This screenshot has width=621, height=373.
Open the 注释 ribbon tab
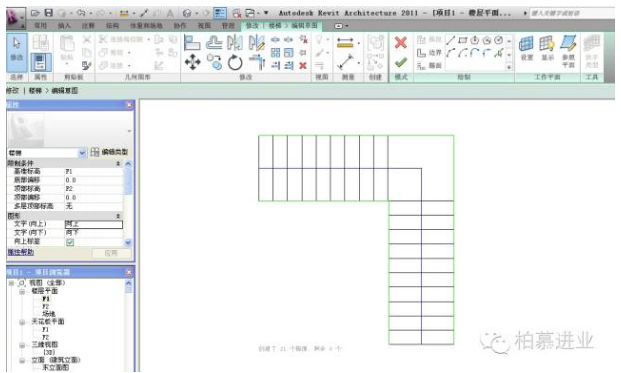88,26
